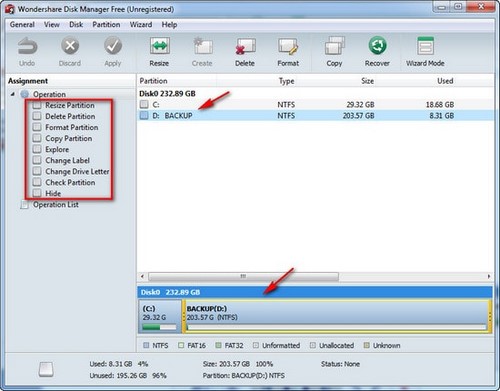
Task: Open the General menu
Action: click(x=22, y=25)
